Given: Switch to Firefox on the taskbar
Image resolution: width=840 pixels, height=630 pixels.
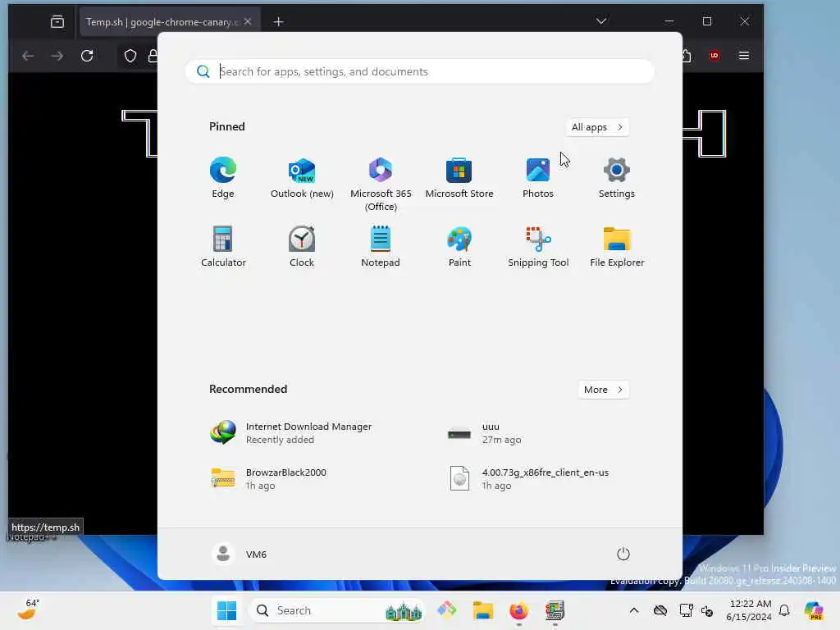Looking at the screenshot, I should point(518,610).
